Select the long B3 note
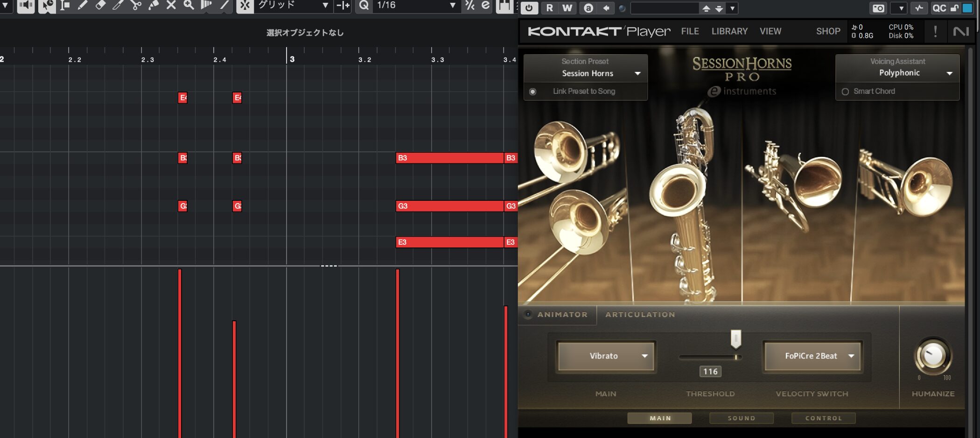980x438 pixels. (450, 158)
